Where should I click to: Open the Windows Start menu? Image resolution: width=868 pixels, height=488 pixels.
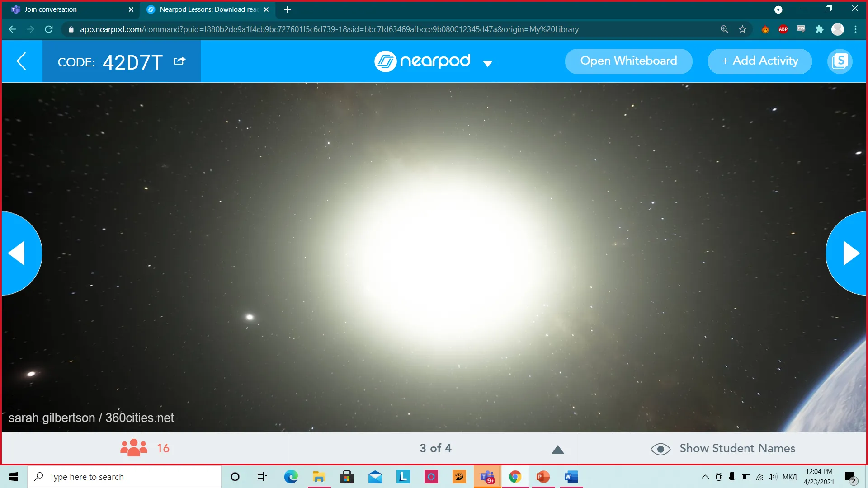pos(14,477)
